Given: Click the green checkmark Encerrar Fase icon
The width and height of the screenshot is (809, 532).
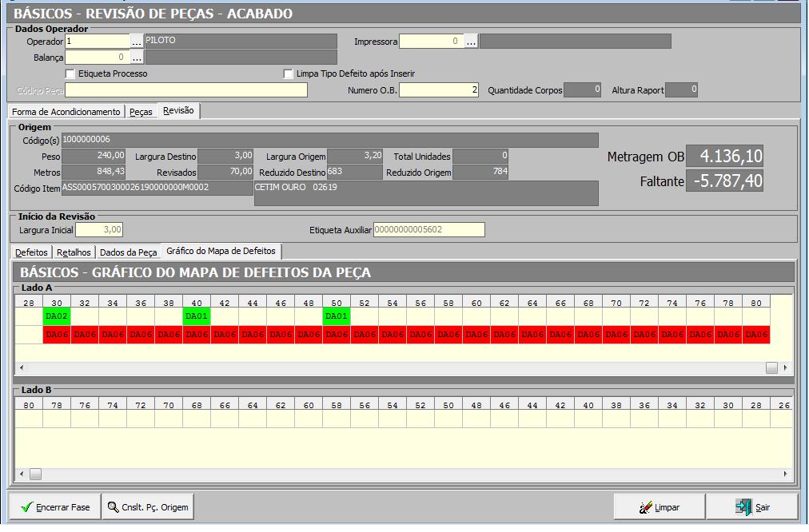Looking at the screenshot, I should click(26, 507).
